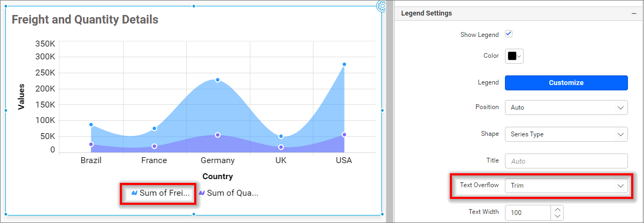
Task: Click the Customize legend button
Action: pyautogui.click(x=566, y=83)
